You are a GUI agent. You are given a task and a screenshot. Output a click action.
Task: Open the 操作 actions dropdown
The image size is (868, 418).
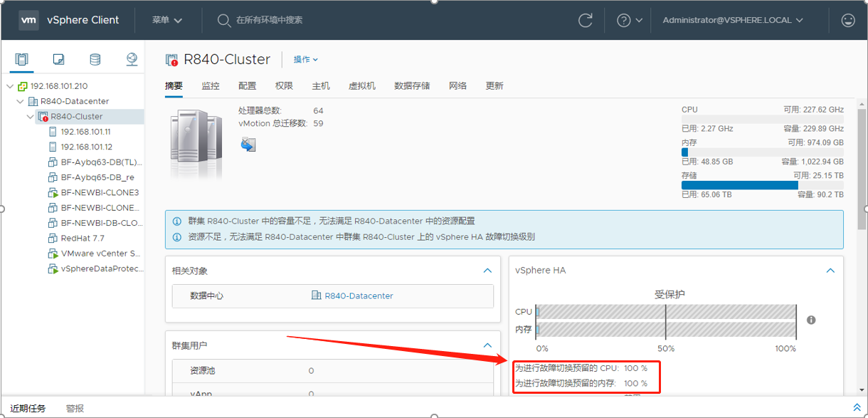[x=306, y=60]
